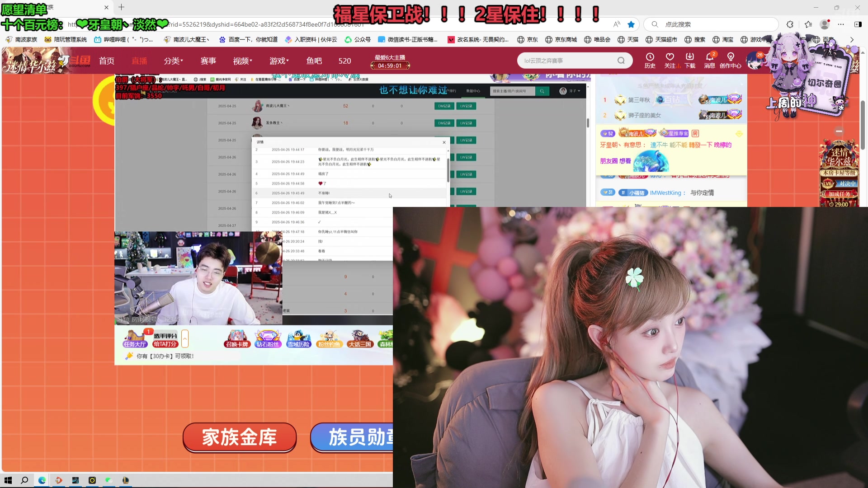Viewport: 868px width, 488px height.
Task: Open the 任务大厅 task hall icon
Action: tap(135, 339)
